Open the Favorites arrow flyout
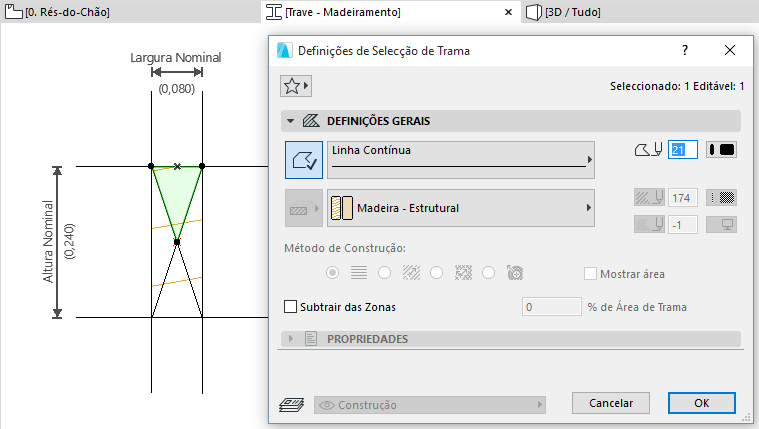Image resolution: width=759 pixels, height=429 pixels. coord(306,86)
